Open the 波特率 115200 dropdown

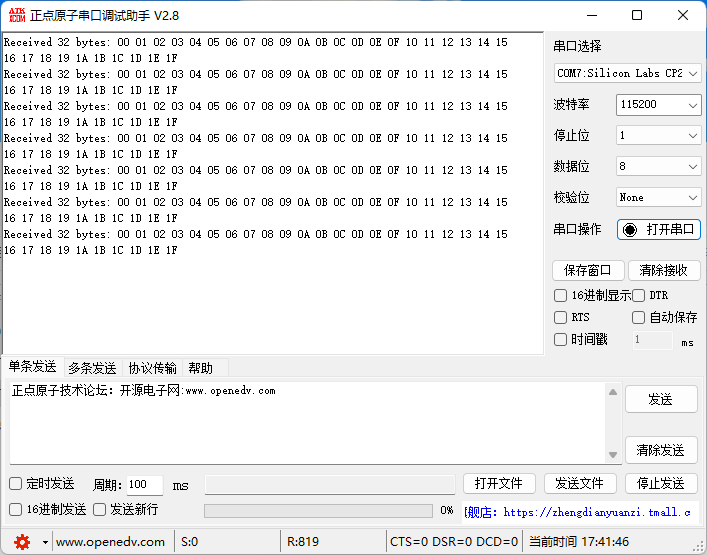coord(658,105)
